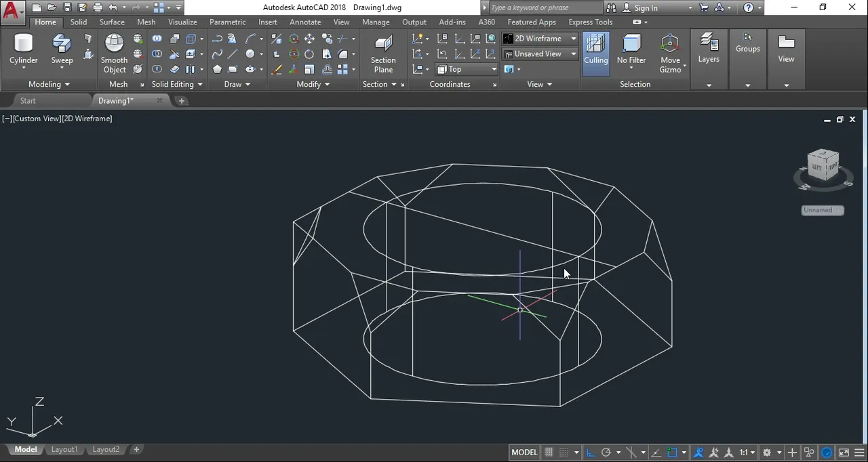Viewport: 868px width, 462px height.
Task: Toggle snap mode in status bar
Action: click(x=564, y=453)
